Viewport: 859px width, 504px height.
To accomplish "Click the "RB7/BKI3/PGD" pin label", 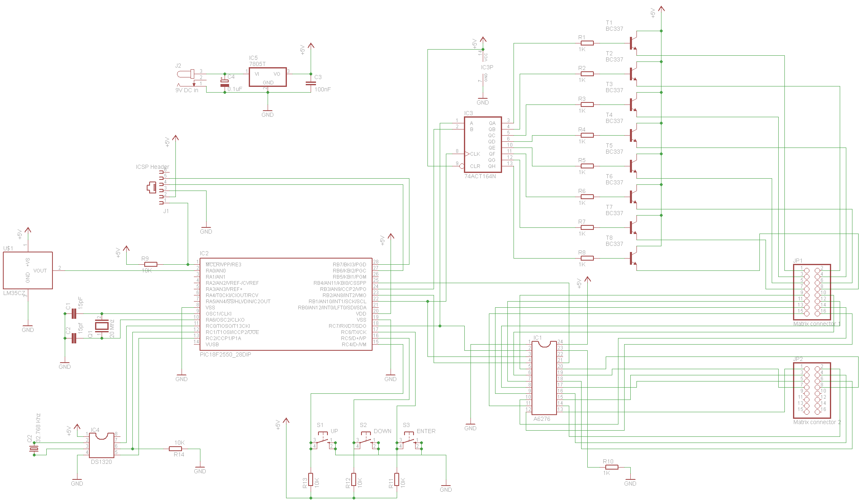I will click(350, 264).
